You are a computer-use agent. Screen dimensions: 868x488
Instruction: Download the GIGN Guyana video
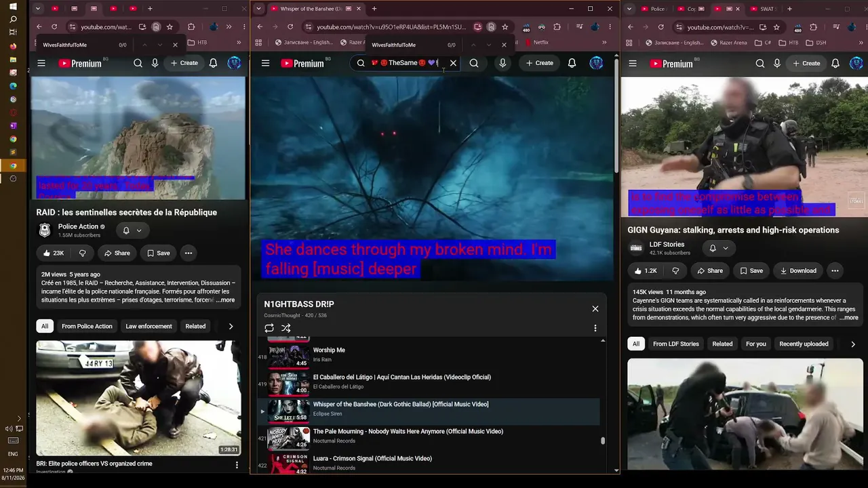coord(797,270)
